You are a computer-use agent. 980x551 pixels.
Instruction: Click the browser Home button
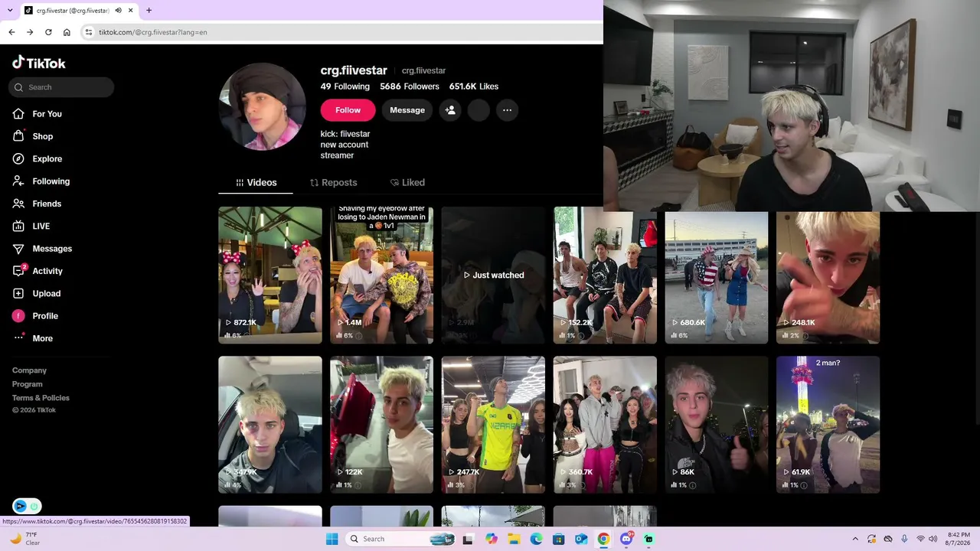(x=67, y=32)
